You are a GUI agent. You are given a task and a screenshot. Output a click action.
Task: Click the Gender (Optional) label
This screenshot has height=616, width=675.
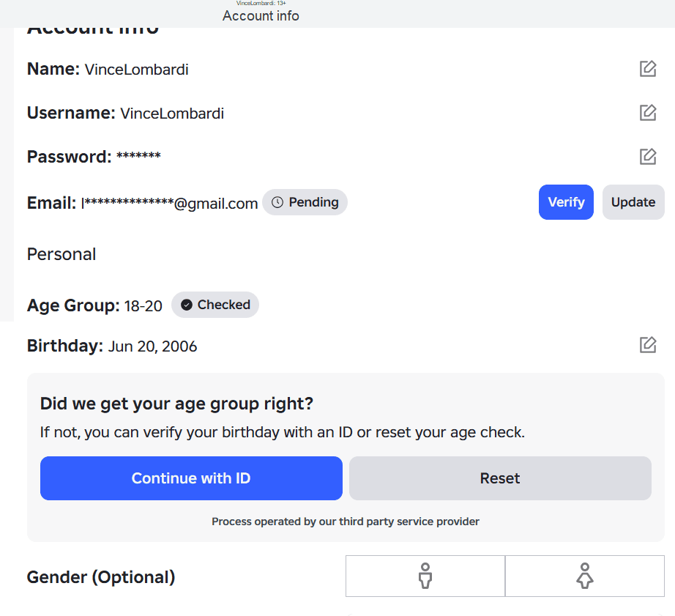(101, 577)
